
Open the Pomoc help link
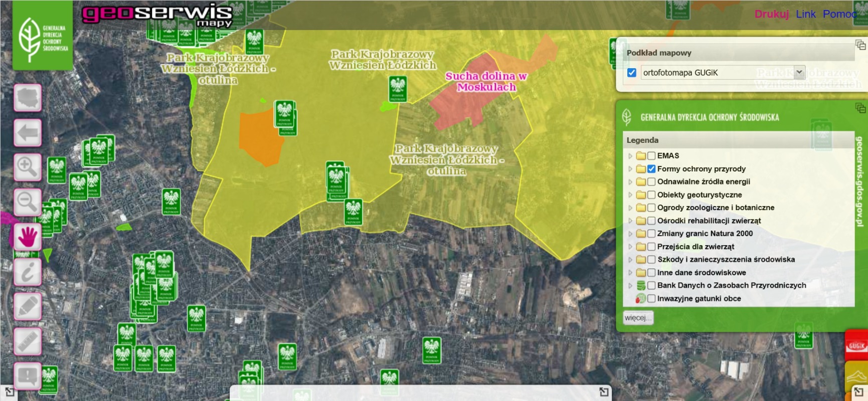(840, 14)
